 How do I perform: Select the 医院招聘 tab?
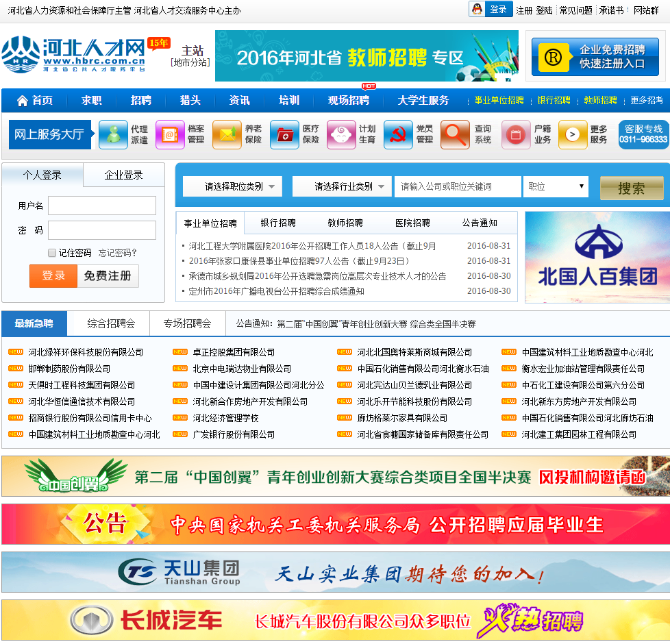pyautogui.click(x=412, y=223)
